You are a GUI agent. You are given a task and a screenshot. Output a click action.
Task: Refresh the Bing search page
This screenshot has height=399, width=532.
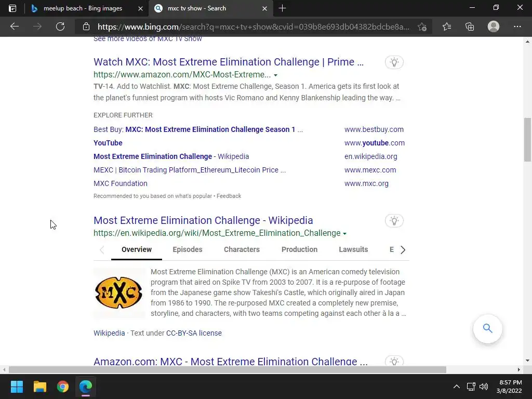click(60, 26)
